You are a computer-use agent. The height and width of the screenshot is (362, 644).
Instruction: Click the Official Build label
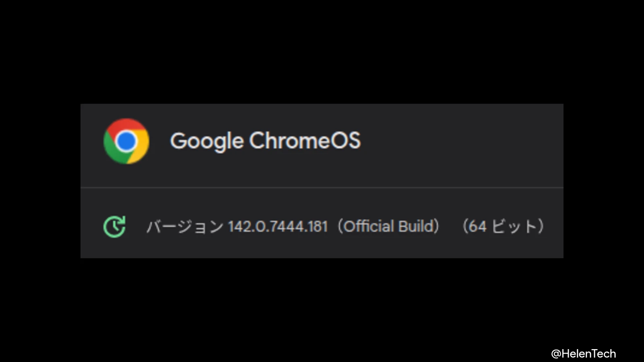coord(389,226)
